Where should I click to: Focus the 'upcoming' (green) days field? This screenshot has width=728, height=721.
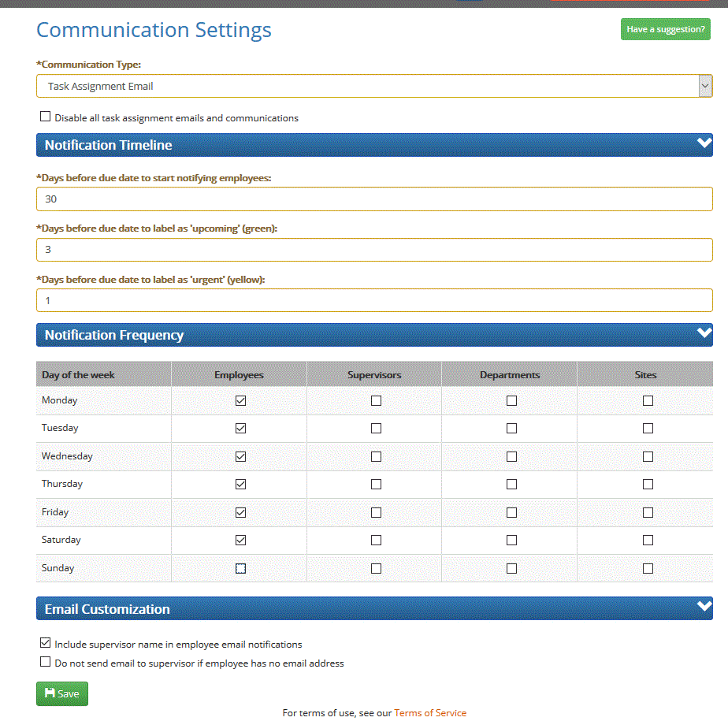click(374, 250)
